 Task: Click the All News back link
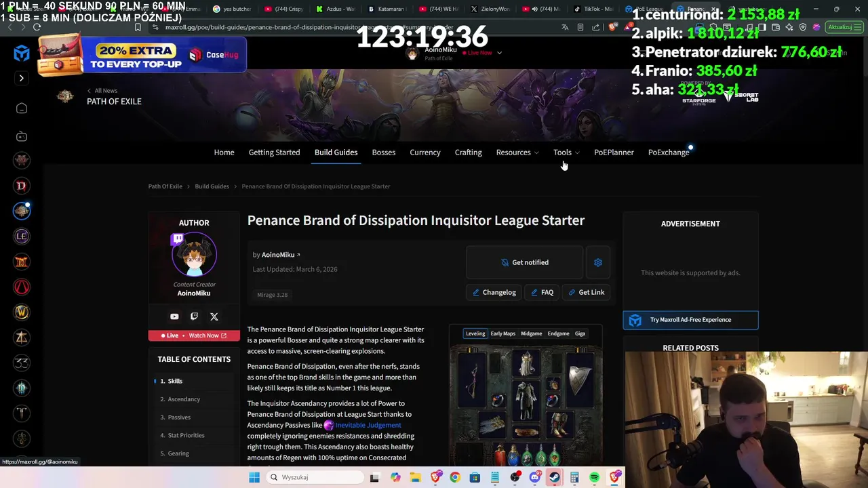[x=102, y=90]
